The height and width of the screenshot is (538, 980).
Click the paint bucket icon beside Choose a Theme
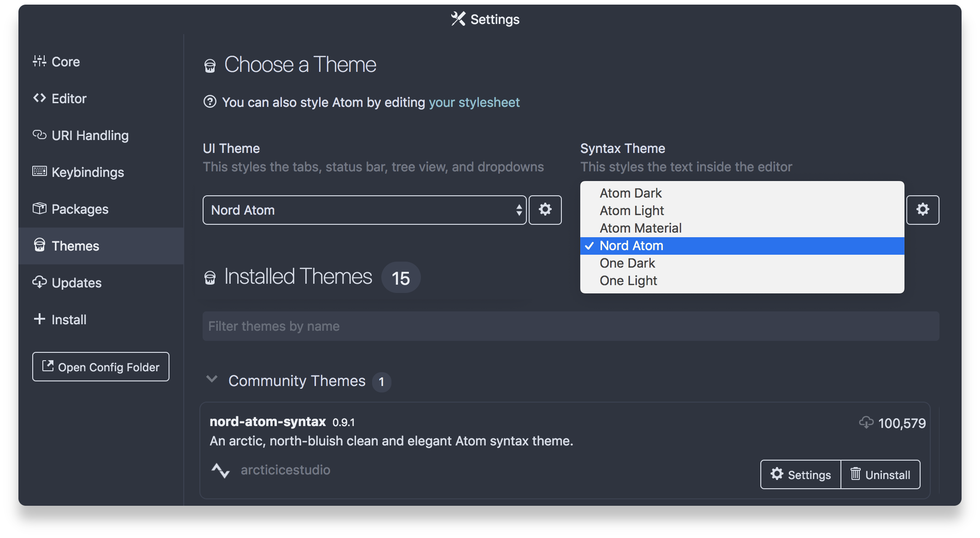point(210,66)
